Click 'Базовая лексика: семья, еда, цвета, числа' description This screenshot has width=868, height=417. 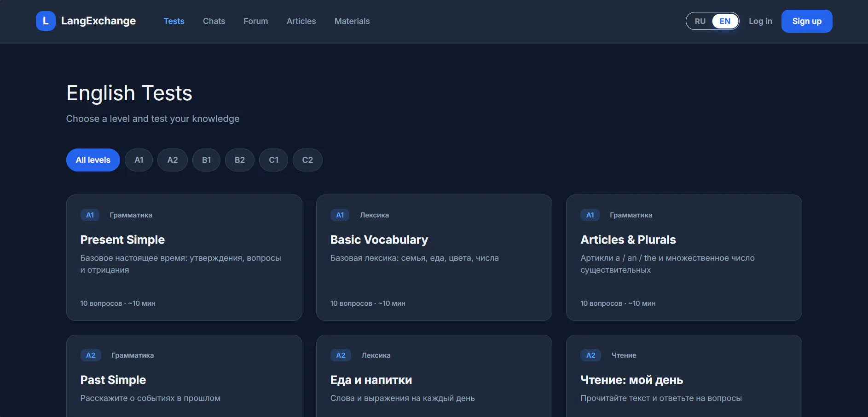pyautogui.click(x=415, y=258)
